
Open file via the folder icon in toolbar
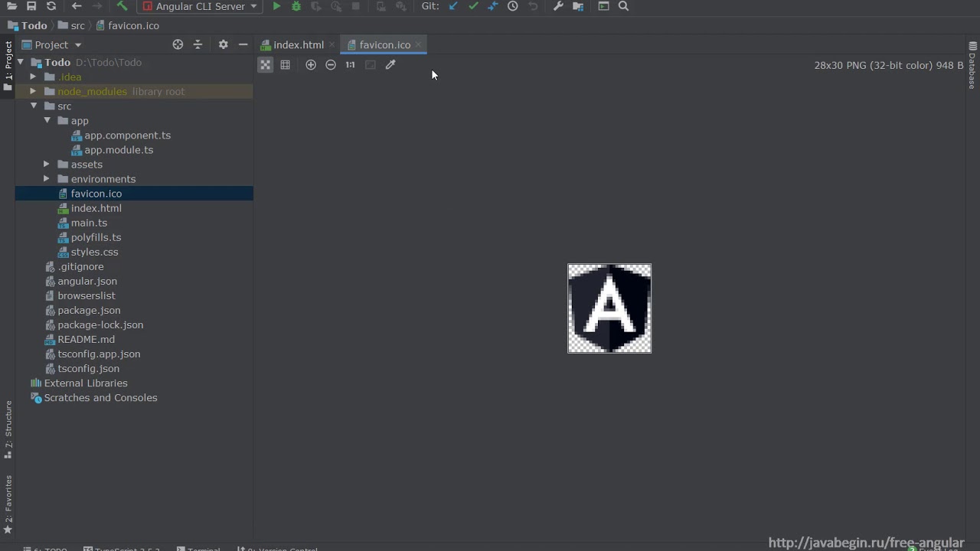pos(11,6)
